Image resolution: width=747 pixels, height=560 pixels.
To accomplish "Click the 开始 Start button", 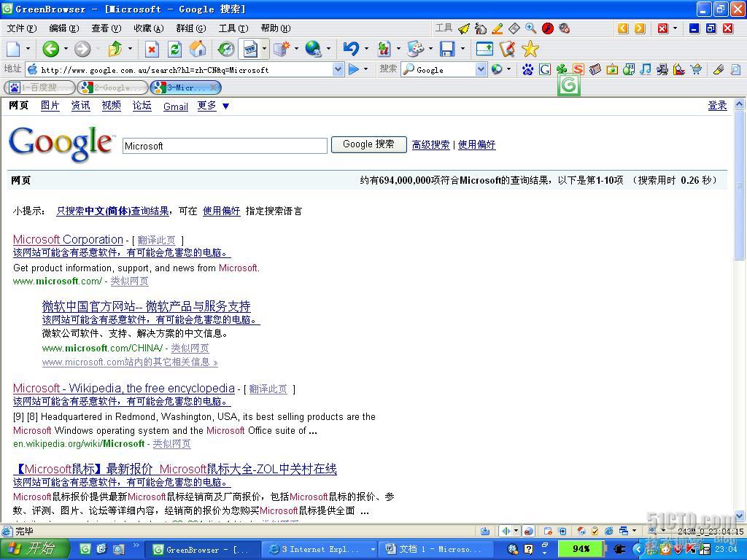I will pos(34,549).
